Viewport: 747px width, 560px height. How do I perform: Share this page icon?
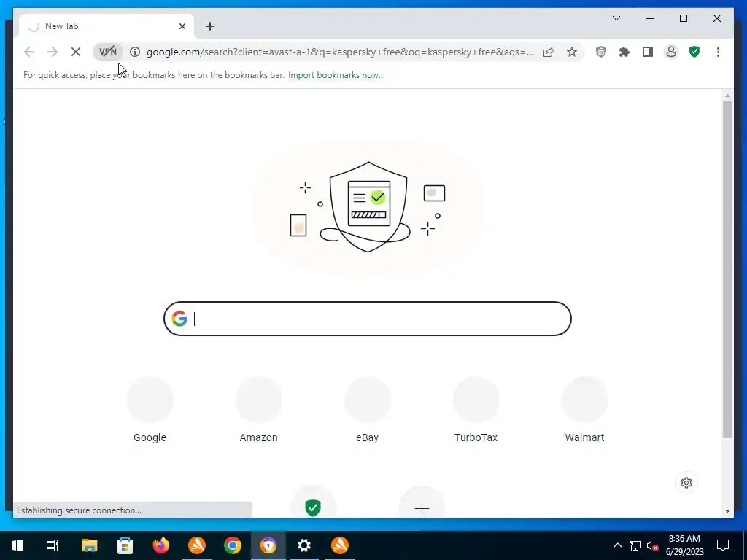tap(549, 52)
